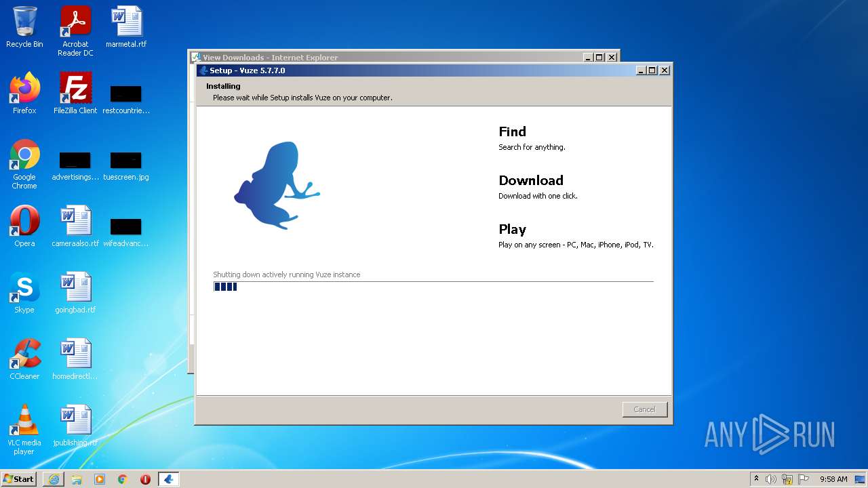Click 'Play on any screen' description text
Image resolution: width=868 pixels, height=488 pixels.
click(x=576, y=245)
